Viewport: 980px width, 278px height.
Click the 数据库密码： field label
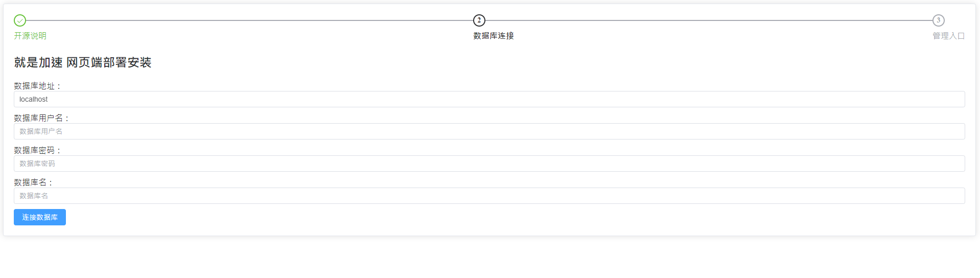tap(37, 150)
